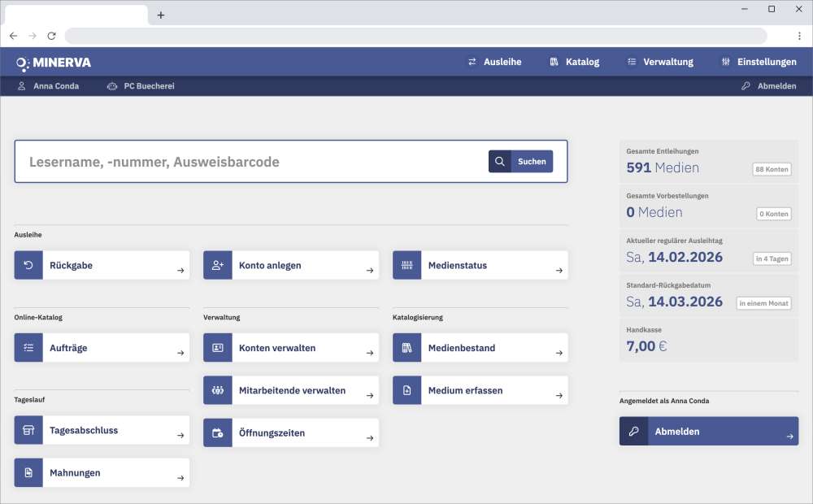Open the Medienbestand tile

pos(480,348)
